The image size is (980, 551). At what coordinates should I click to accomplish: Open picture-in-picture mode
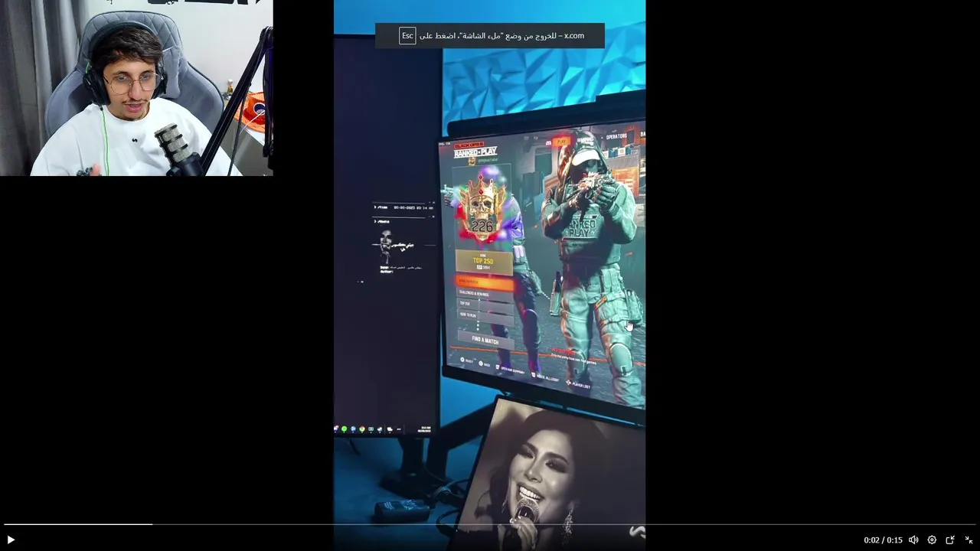950,540
